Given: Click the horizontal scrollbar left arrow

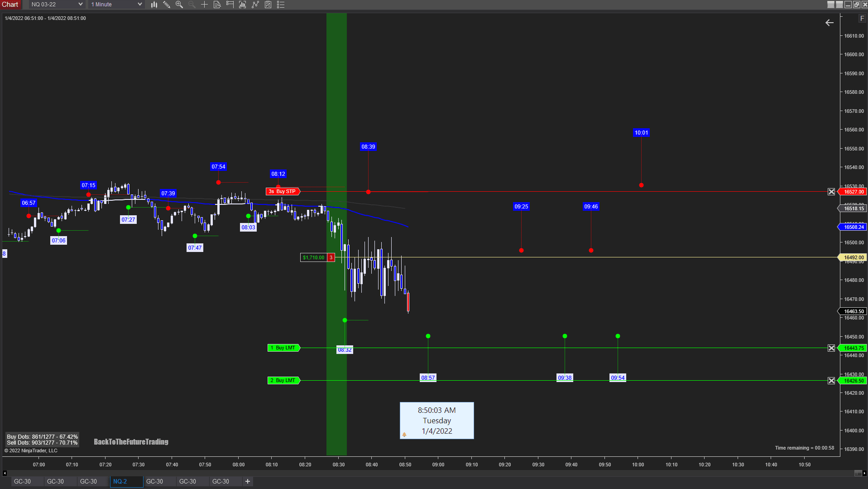Looking at the screenshot, I should [5, 473].
